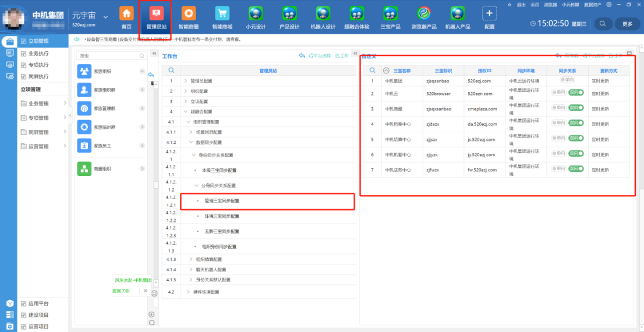The height and width of the screenshot is (332, 644).
Task: Toggle 双向 switch for 中机法务中心 row
Action: click(x=576, y=168)
